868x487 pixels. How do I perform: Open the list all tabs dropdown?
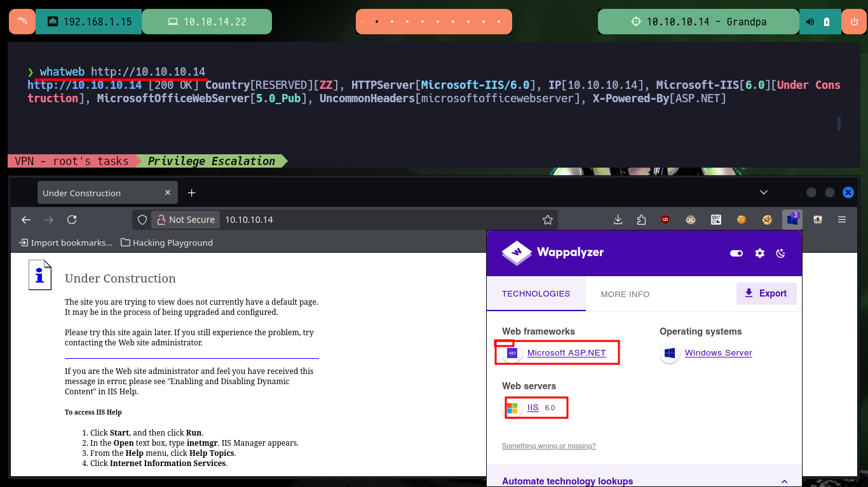click(763, 192)
